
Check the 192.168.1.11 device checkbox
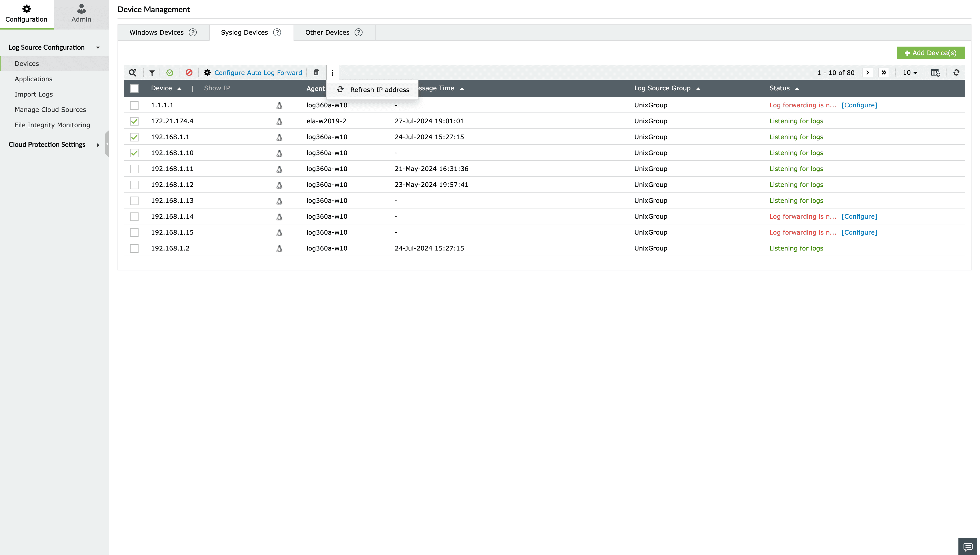click(x=134, y=169)
